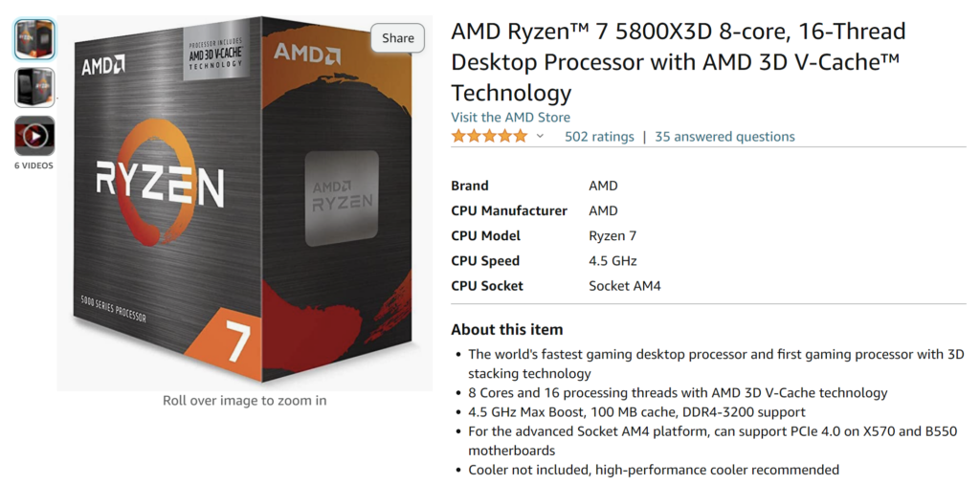Image resolution: width=980 pixels, height=484 pixels.
Task: Click the Share button on image
Action: tap(398, 38)
